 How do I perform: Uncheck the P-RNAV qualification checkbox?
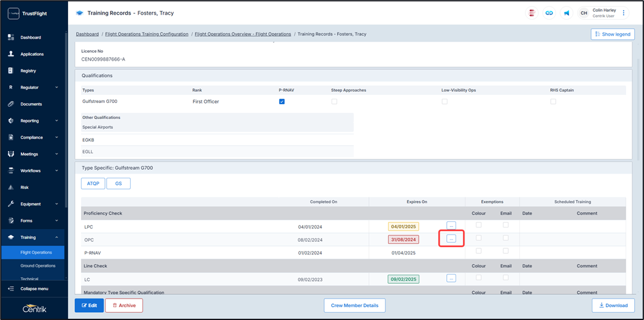tap(282, 102)
